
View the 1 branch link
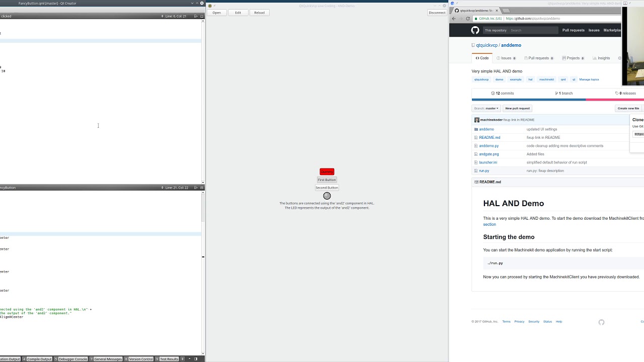tap(564, 93)
